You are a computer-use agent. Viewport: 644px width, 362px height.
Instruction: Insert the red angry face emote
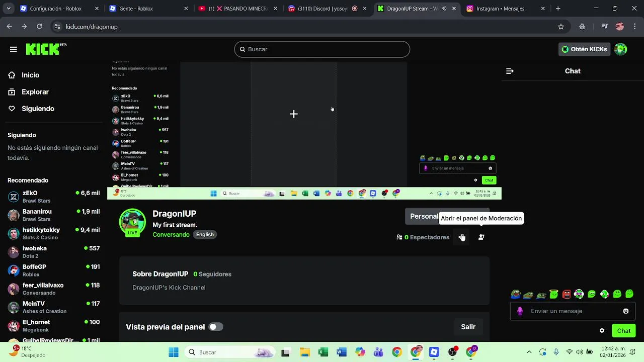(x=567, y=294)
